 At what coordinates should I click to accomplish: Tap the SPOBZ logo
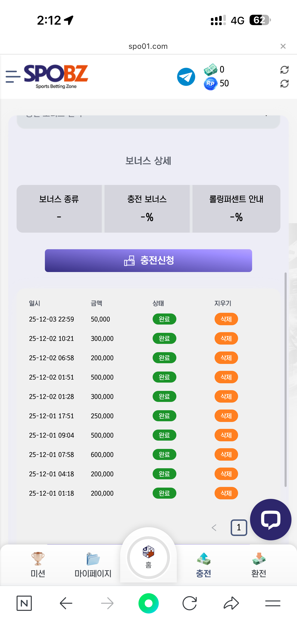click(56, 76)
